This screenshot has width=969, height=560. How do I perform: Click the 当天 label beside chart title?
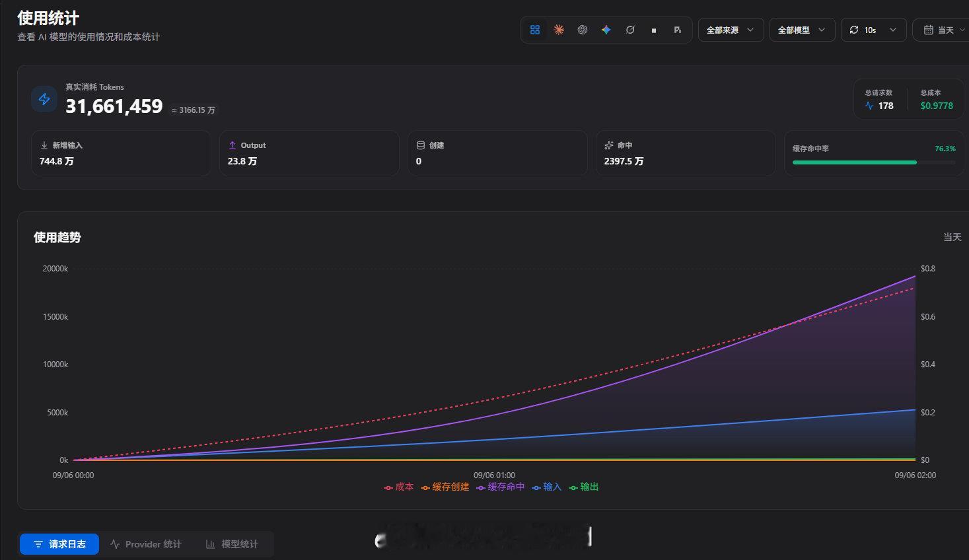click(x=952, y=237)
